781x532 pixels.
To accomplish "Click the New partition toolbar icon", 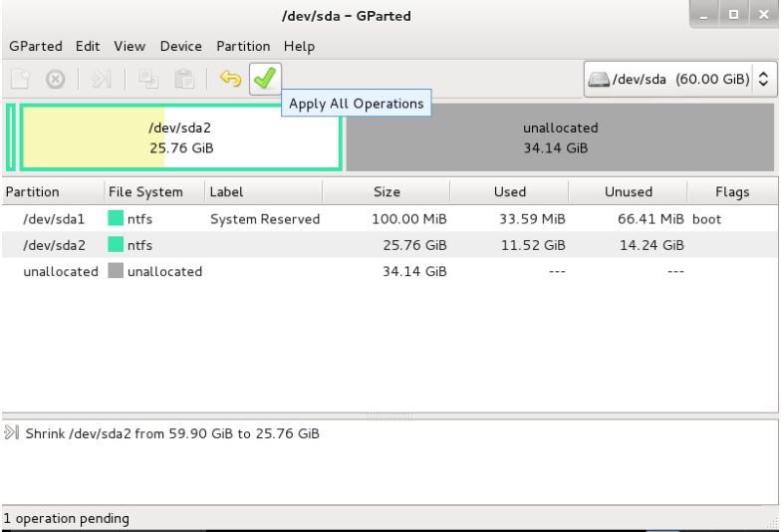I will pos(20,79).
